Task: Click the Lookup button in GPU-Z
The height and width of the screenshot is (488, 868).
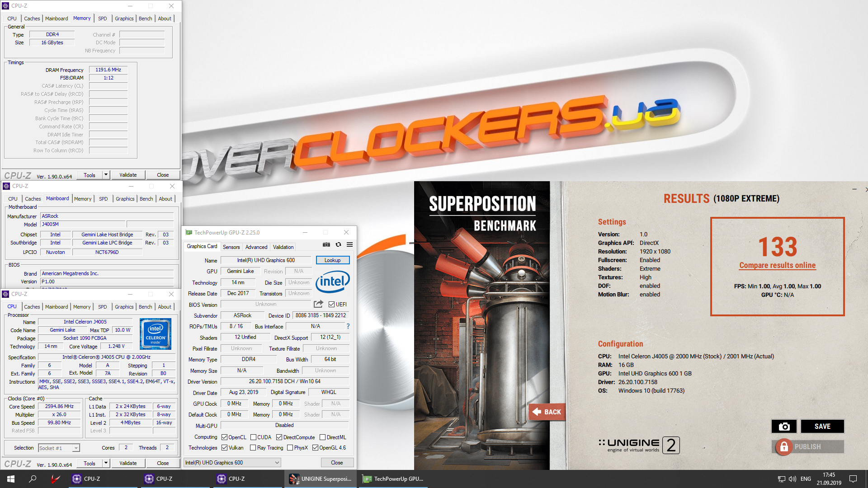Action: [333, 260]
